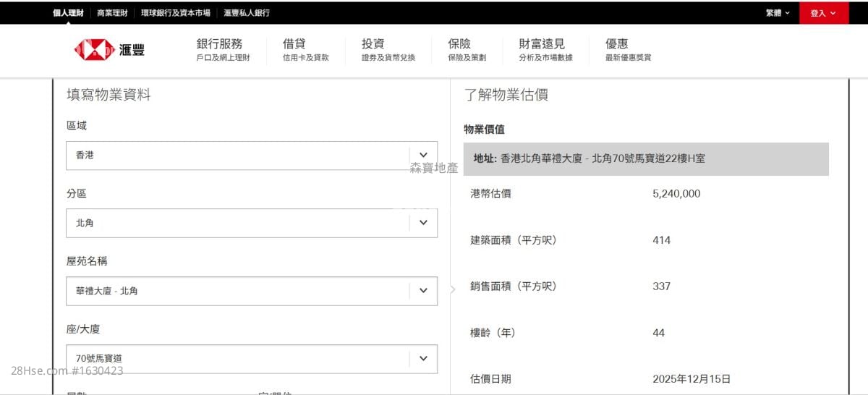Click chevron arrow of 屋苑名稱 field

[x=423, y=291]
